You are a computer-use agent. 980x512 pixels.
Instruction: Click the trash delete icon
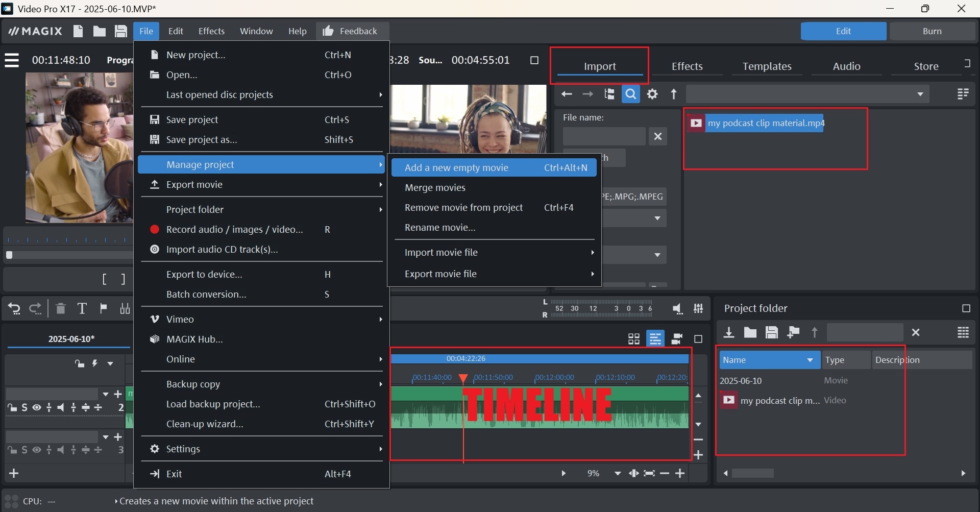click(60, 308)
